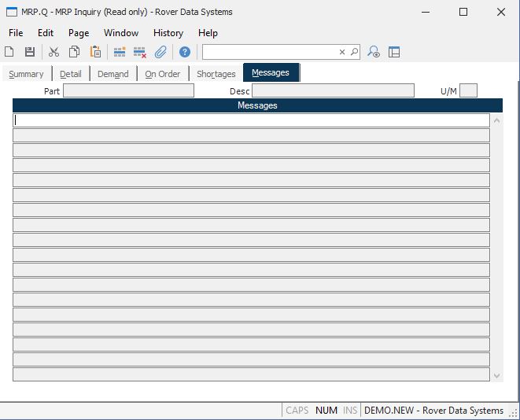This screenshot has height=420, width=520.
Task: Click the Paste clipboard icon
Action: 95,52
